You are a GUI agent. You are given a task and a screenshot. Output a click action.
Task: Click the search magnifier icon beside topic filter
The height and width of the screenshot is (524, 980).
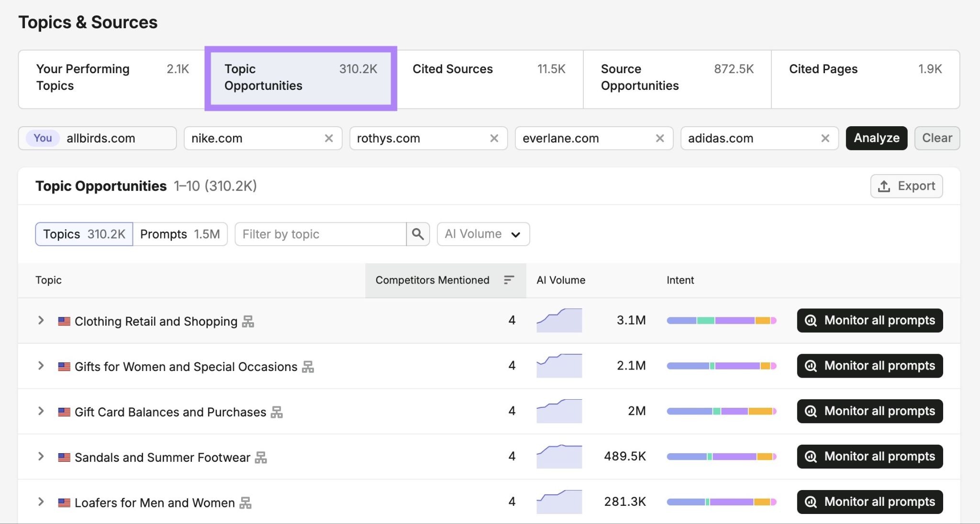point(418,234)
